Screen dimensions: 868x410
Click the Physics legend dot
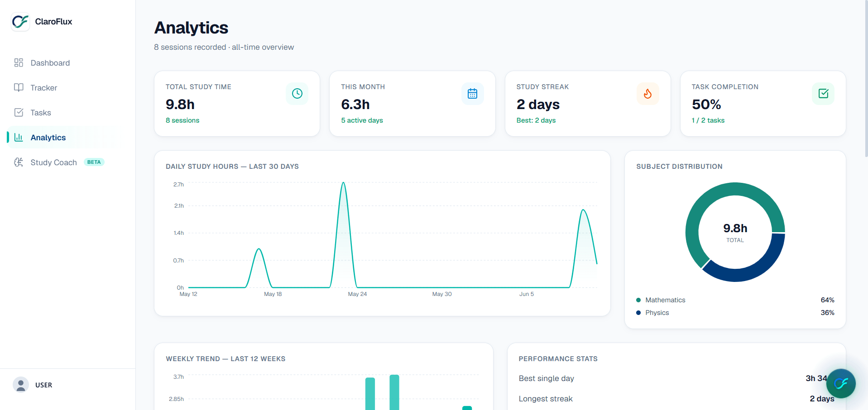click(x=638, y=313)
